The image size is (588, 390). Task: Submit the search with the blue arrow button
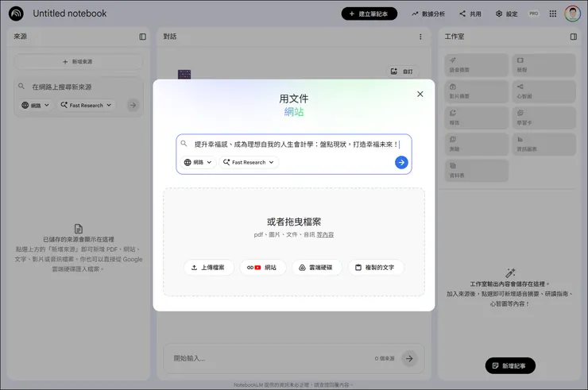click(x=401, y=162)
